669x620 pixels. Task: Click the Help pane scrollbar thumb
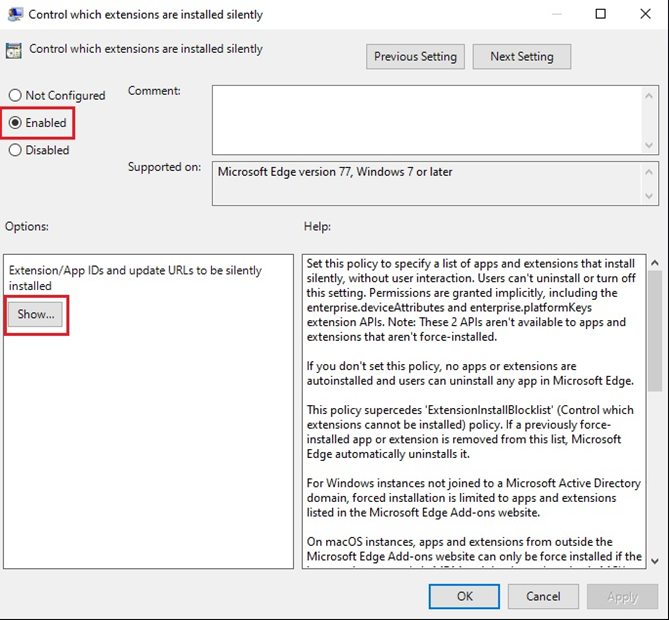pos(654,331)
